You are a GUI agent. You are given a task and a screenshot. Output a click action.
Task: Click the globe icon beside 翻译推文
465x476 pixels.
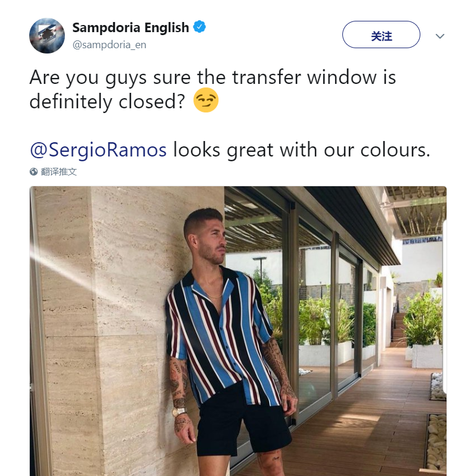coord(33,172)
